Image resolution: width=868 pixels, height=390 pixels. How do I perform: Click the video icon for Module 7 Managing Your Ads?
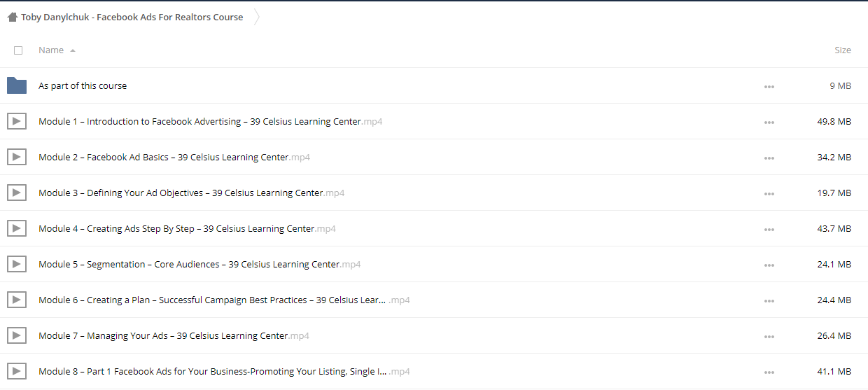pos(17,335)
